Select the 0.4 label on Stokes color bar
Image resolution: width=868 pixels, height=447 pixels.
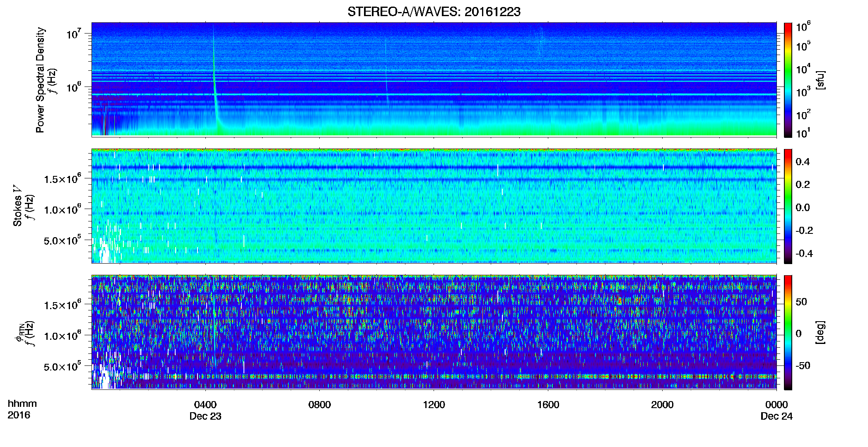pyautogui.click(x=803, y=162)
